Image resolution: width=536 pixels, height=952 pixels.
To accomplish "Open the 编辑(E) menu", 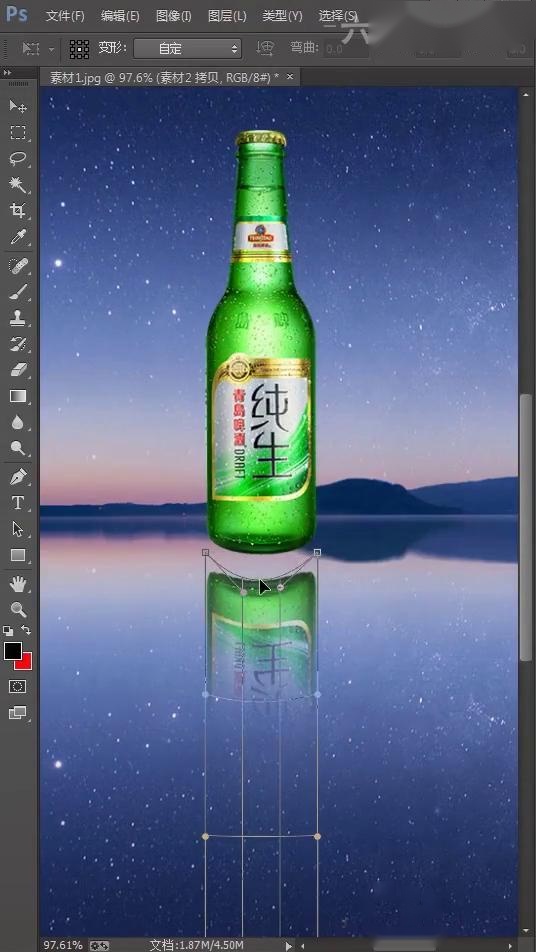I will point(120,16).
